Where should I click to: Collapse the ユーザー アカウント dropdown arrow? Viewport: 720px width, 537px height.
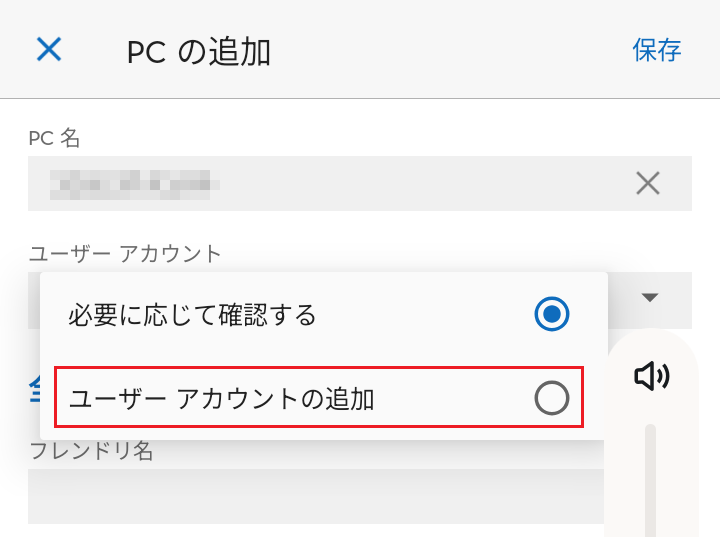coord(650,298)
